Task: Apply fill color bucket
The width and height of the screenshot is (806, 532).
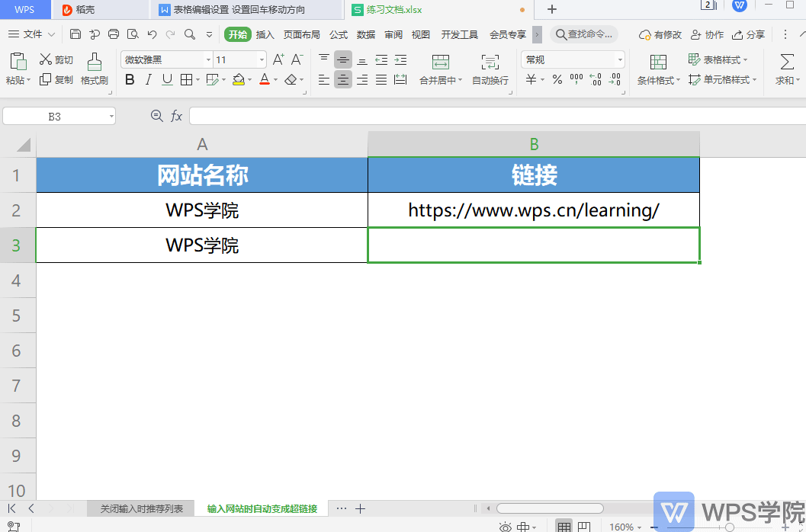Action: 238,80
